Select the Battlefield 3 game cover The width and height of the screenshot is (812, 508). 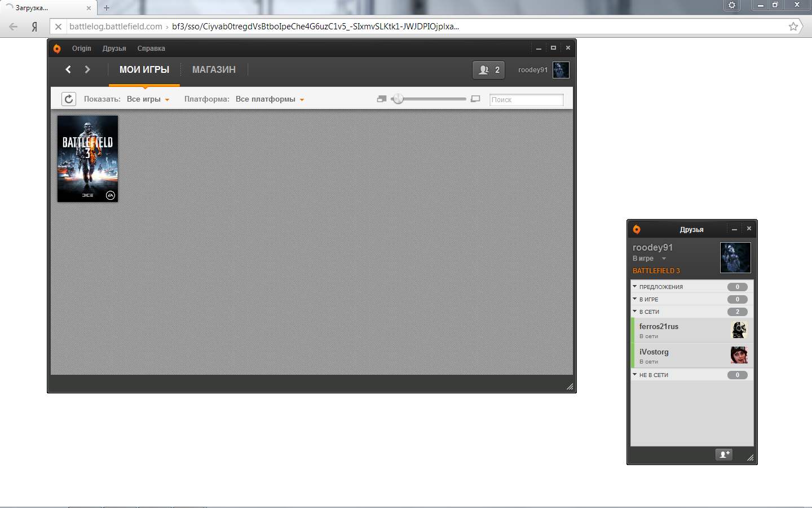87,159
